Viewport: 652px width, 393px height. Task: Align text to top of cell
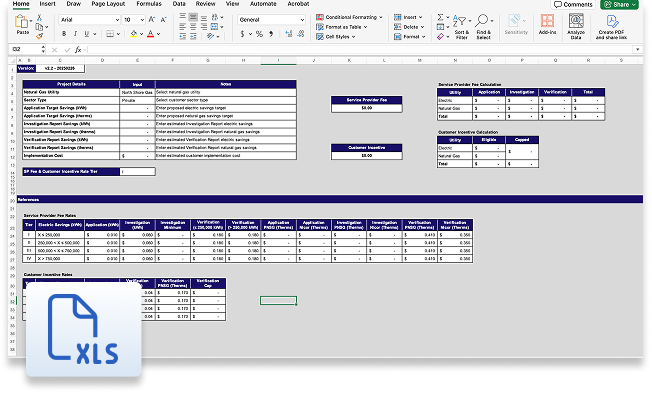(183, 17)
